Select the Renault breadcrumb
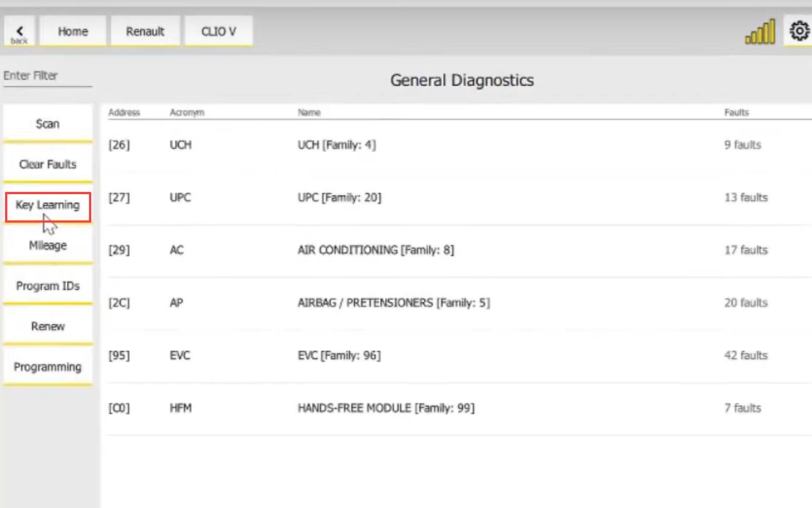 (x=145, y=31)
